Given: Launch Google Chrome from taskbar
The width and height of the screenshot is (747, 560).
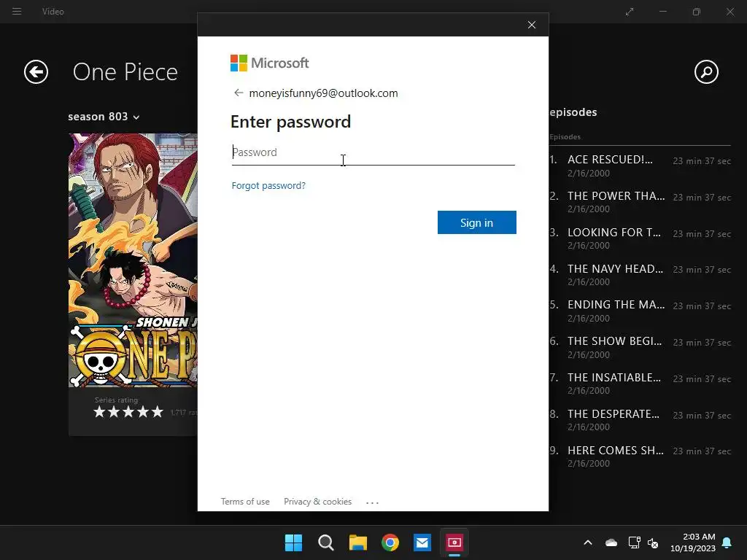Looking at the screenshot, I should click(390, 542).
